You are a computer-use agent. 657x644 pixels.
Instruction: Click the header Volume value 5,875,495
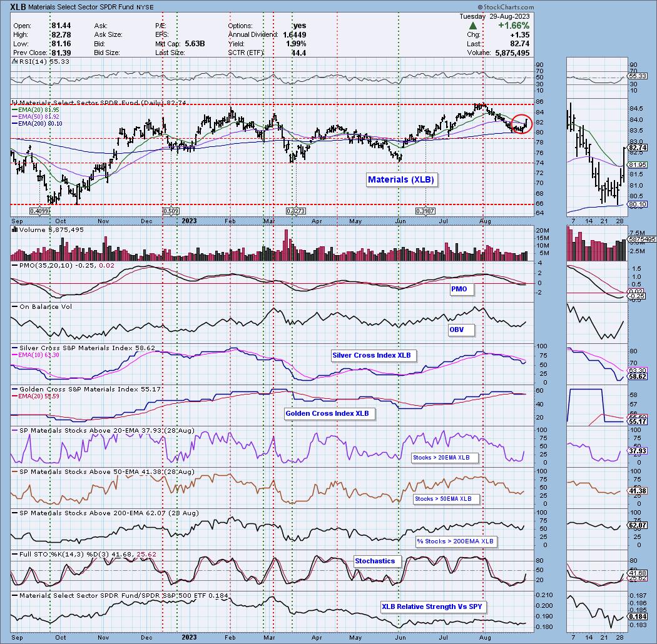click(x=512, y=53)
